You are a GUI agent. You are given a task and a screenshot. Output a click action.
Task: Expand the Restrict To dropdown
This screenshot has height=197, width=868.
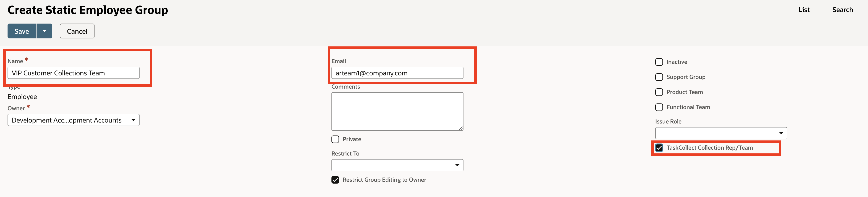click(397, 165)
